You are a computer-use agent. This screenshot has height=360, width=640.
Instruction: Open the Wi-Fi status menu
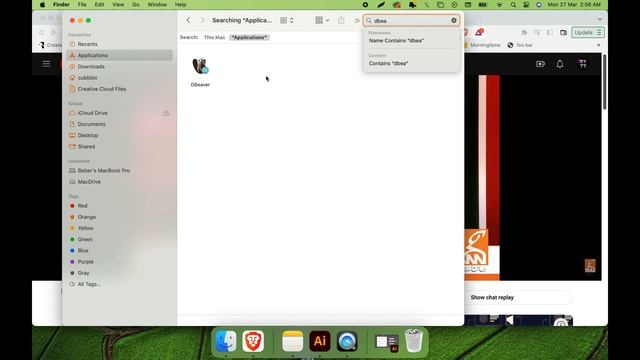point(499,4)
